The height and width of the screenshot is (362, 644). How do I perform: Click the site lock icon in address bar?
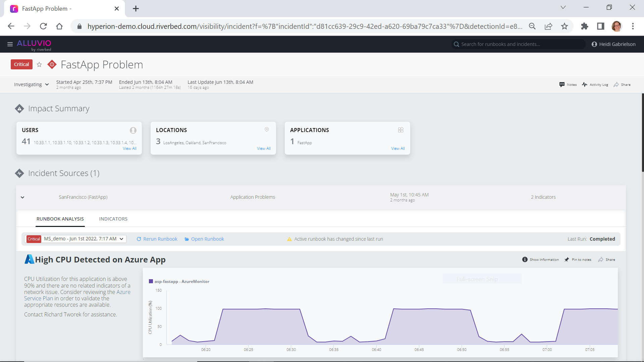pyautogui.click(x=79, y=26)
